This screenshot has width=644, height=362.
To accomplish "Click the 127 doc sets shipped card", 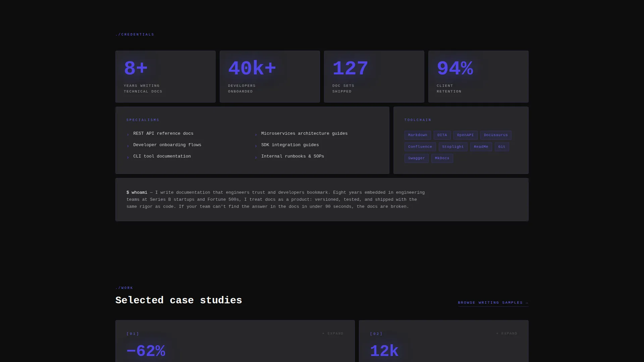I will click(x=374, y=77).
